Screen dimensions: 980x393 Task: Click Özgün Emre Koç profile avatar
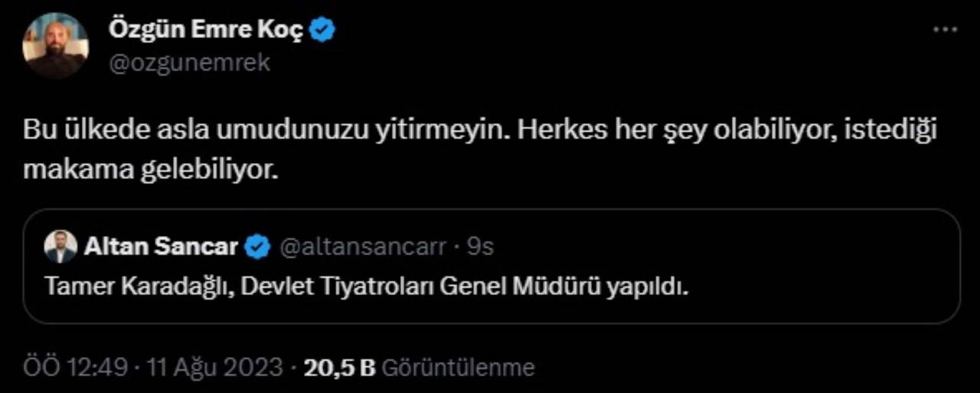point(54,46)
